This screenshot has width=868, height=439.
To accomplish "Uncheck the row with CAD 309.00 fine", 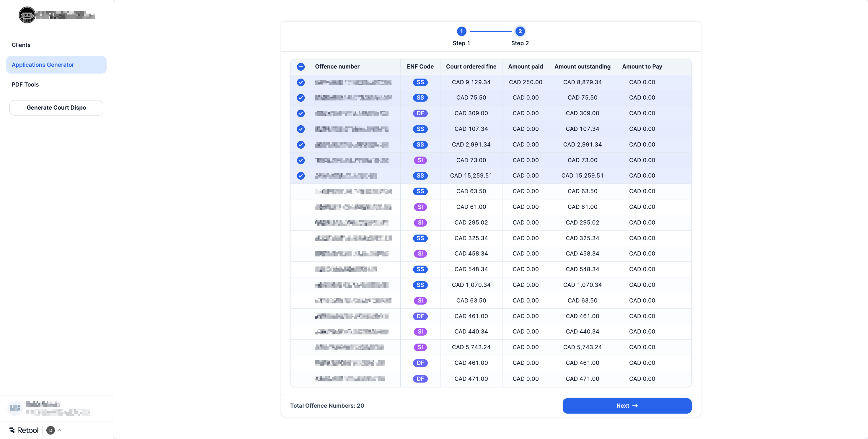I will coord(301,113).
